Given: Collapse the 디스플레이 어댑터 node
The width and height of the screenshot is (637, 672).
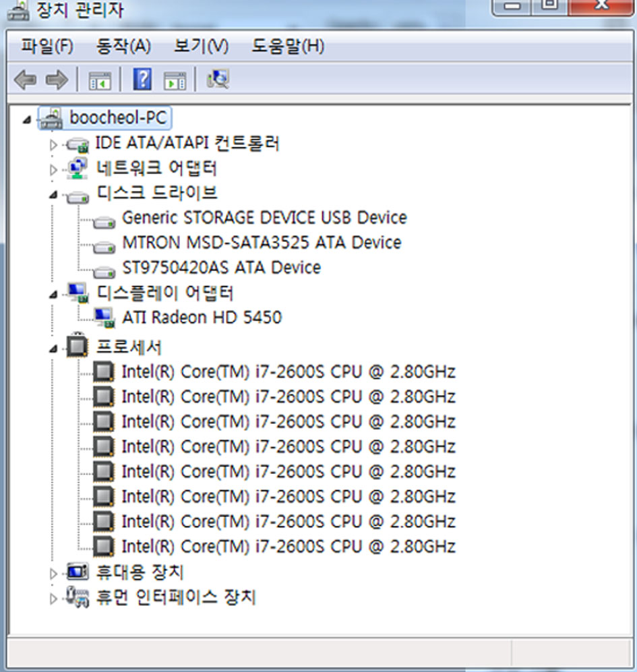Looking at the screenshot, I should point(53,295).
